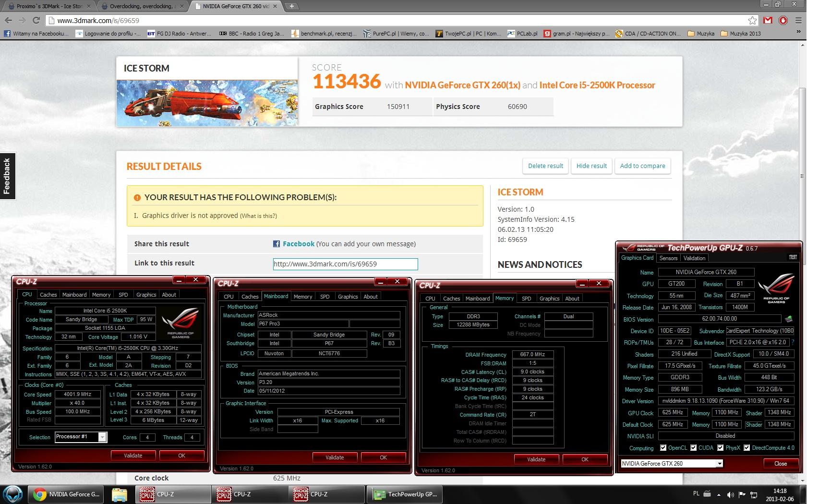Save BIOS with the chip icon
Image resolution: width=818 pixels, height=504 pixels.
tap(789, 319)
